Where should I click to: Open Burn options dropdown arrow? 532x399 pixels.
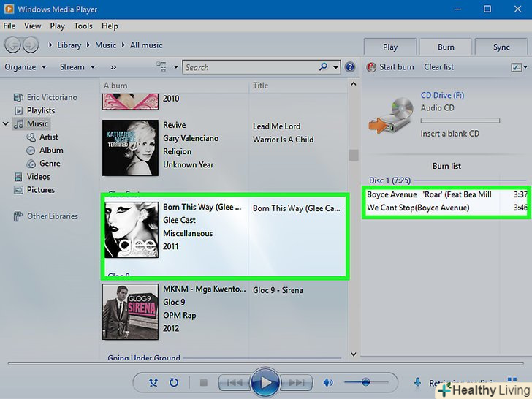coord(525,67)
